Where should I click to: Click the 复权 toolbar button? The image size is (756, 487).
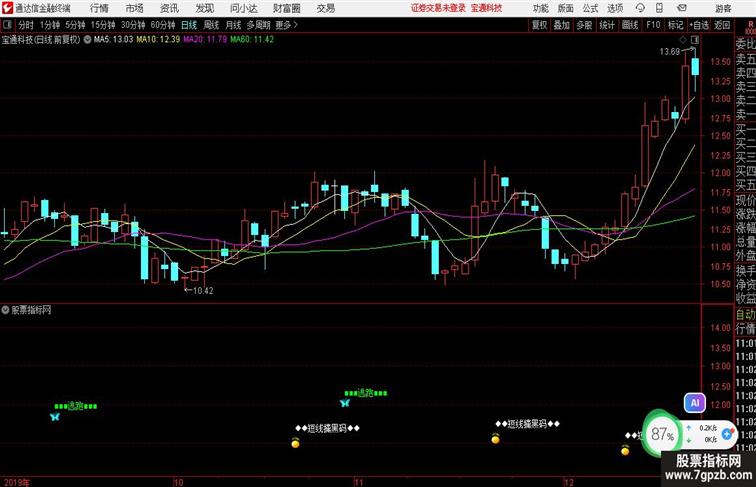tap(539, 25)
